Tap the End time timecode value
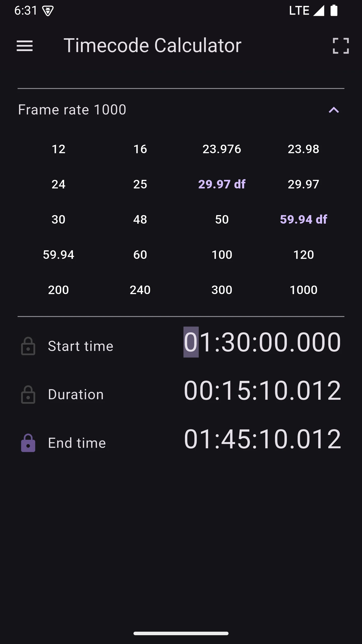 point(262,439)
